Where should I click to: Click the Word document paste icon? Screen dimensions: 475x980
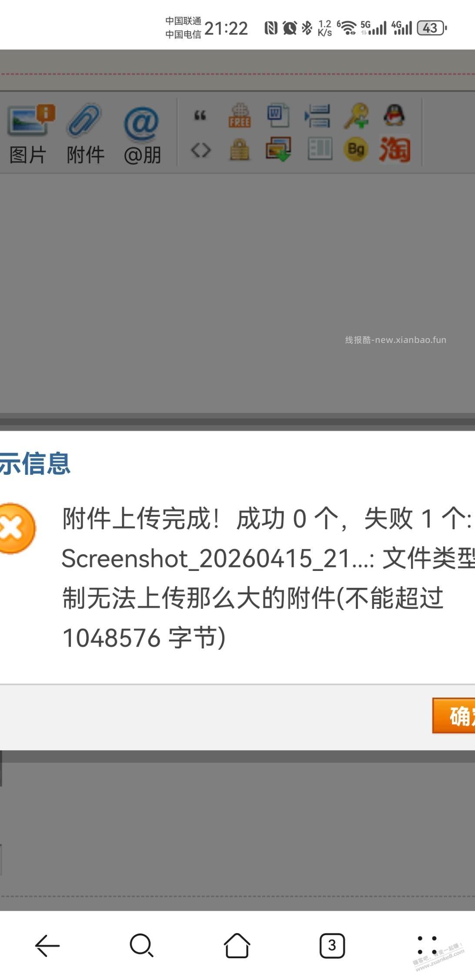(x=278, y=115)
